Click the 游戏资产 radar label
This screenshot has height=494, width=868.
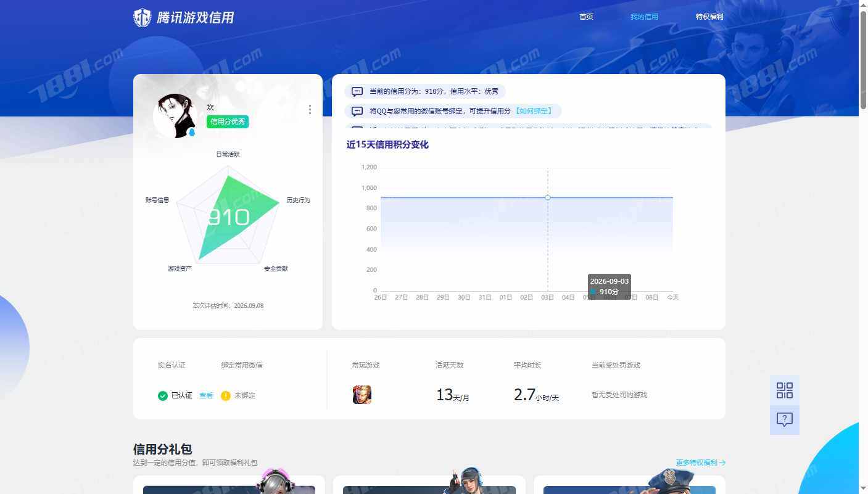coord(180,269)
